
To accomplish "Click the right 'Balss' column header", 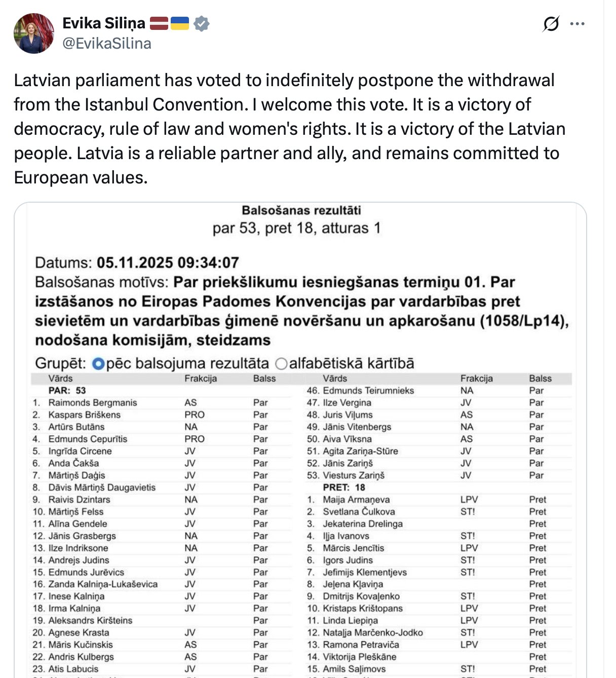I will (541, 379).
